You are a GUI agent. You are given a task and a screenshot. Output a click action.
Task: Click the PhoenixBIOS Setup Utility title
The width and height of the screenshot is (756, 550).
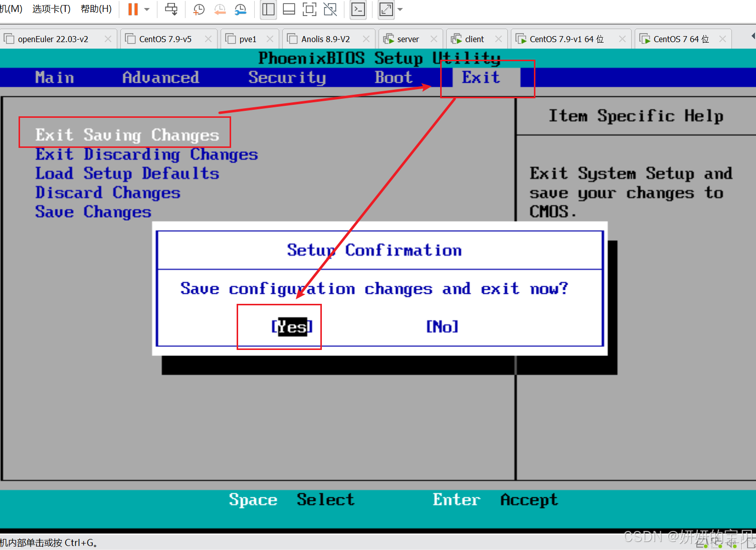coord(380,58)
